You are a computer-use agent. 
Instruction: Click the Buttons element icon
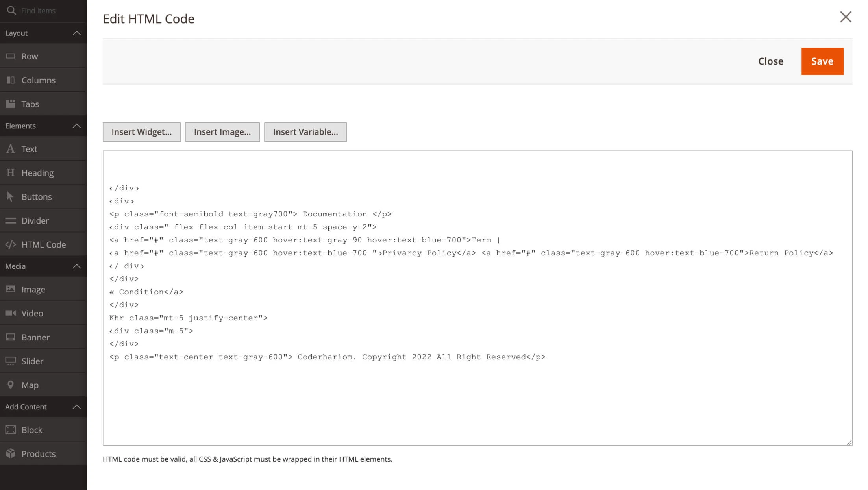click(10, 196)
